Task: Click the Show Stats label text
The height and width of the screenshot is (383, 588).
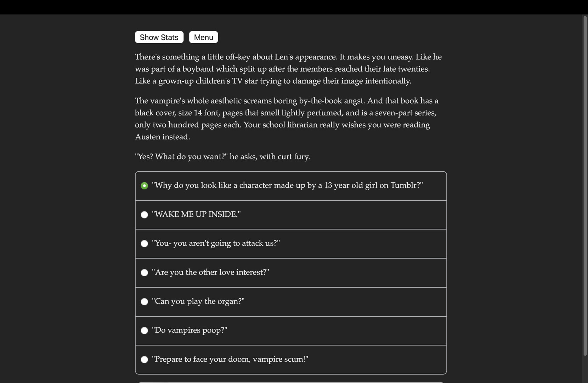Action: [159, 37]
